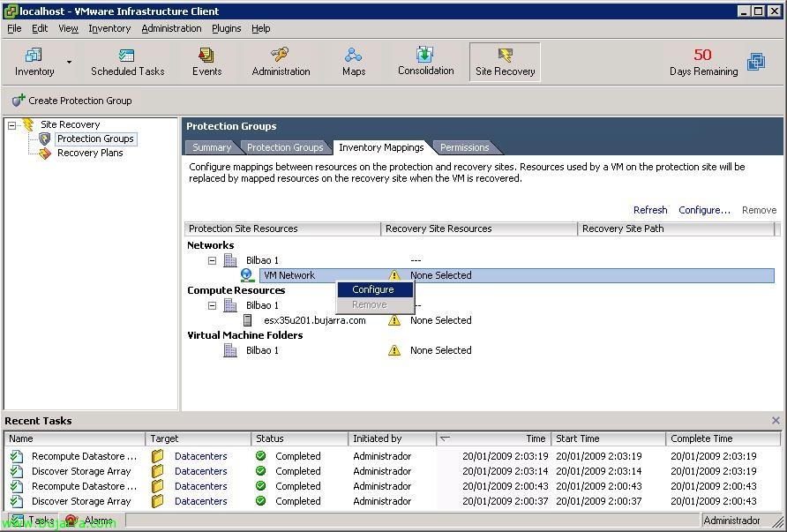This screenshot has width=787, height=532.
Task: Click the Remove link above the table
Action: (759, 210)
